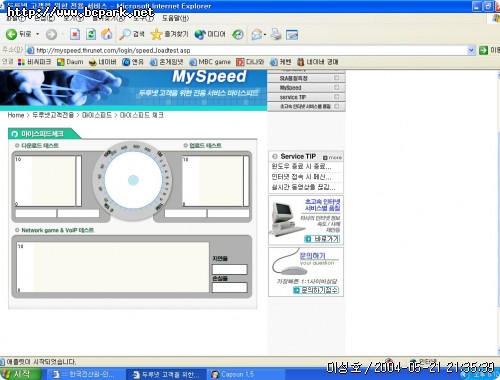Click the Stop loading icon

click(75, 34)
